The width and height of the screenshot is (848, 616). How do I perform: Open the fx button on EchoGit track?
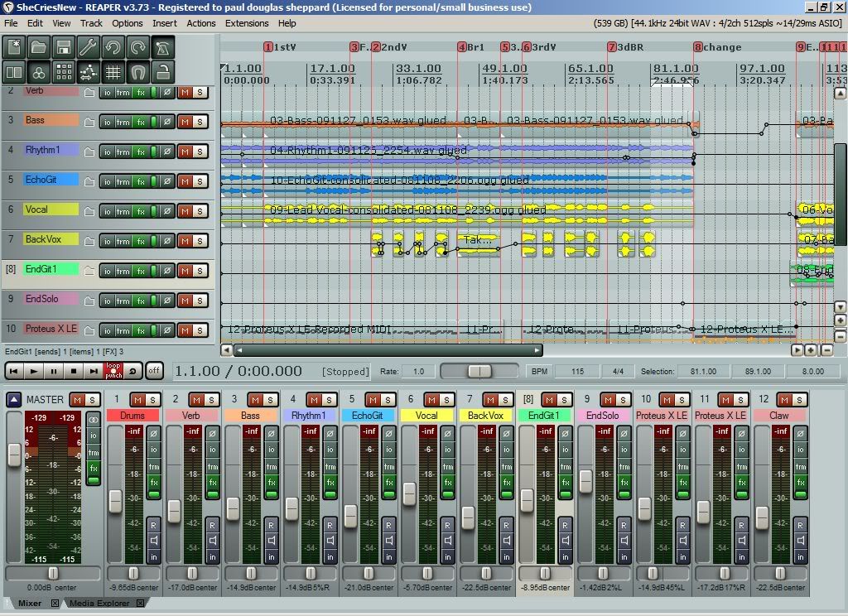(141, 181)
